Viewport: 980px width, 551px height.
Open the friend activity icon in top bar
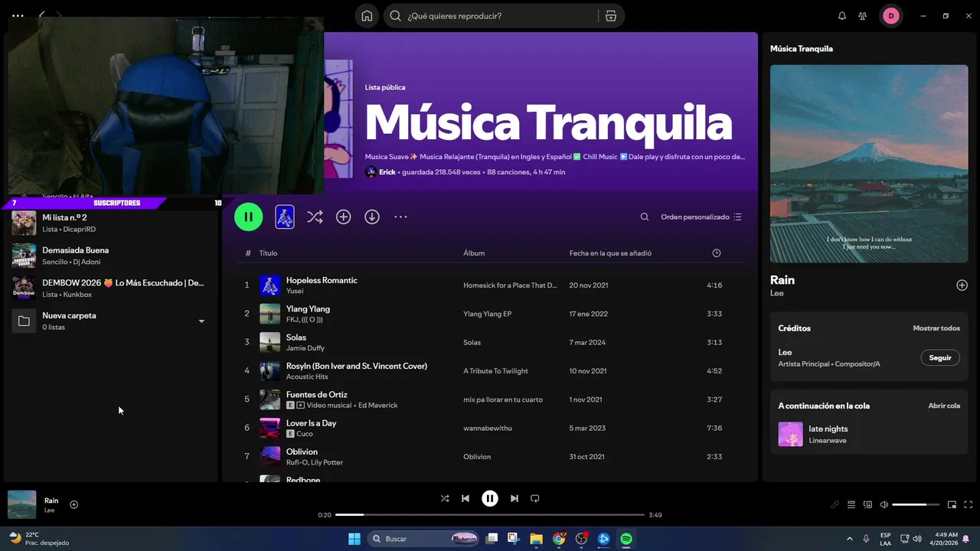tap(863, 16)
